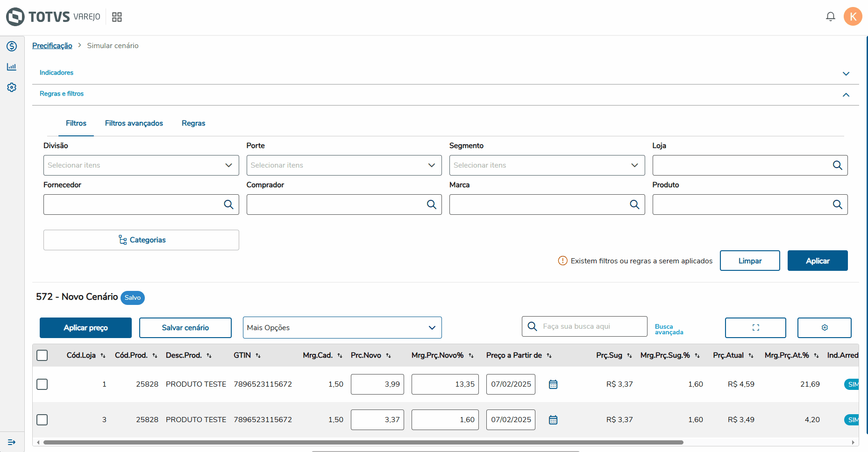Open the settings gear sidebar icon
868x452 pixels.
(x=12, y=87)
